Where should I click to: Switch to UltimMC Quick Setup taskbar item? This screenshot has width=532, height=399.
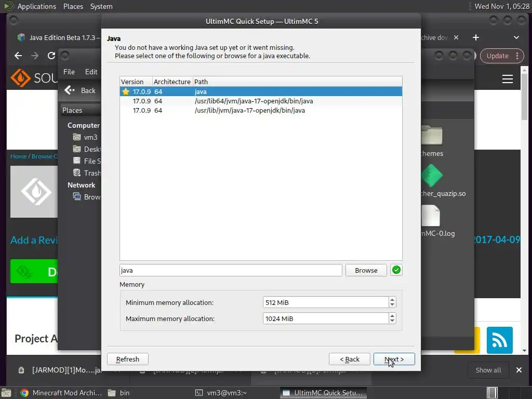tap(323, 393)
